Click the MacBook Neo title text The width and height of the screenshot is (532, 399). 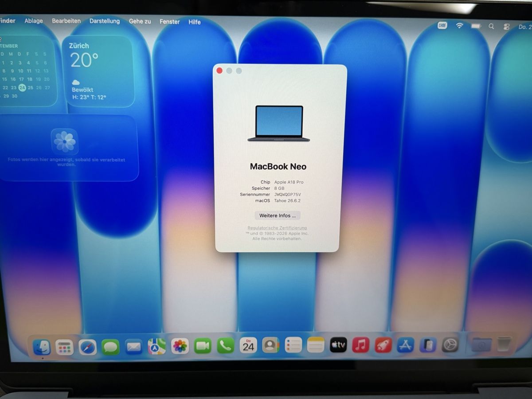278,167
